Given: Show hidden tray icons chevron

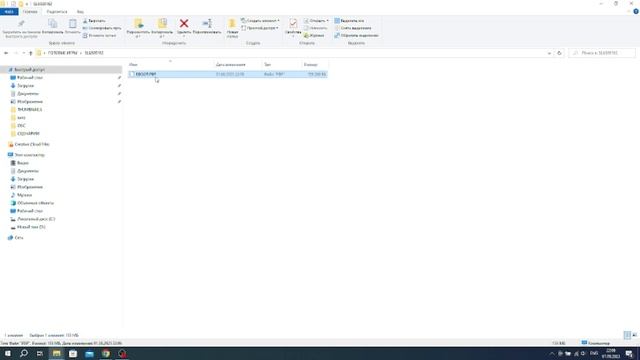Looking at the screenshot, I should point(552,353).
